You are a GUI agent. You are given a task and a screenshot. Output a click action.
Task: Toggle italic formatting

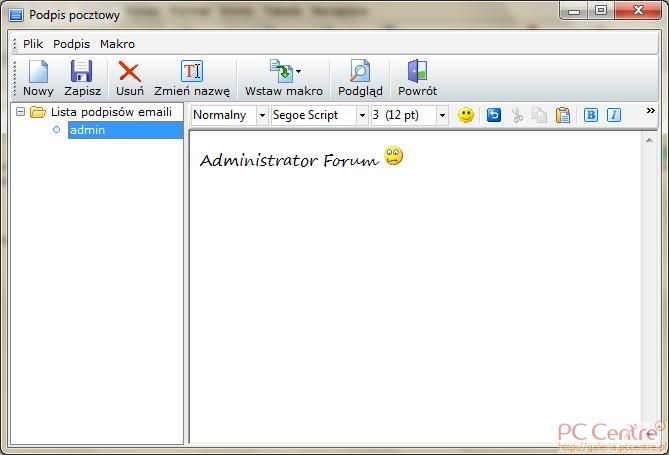coord(614,115)
